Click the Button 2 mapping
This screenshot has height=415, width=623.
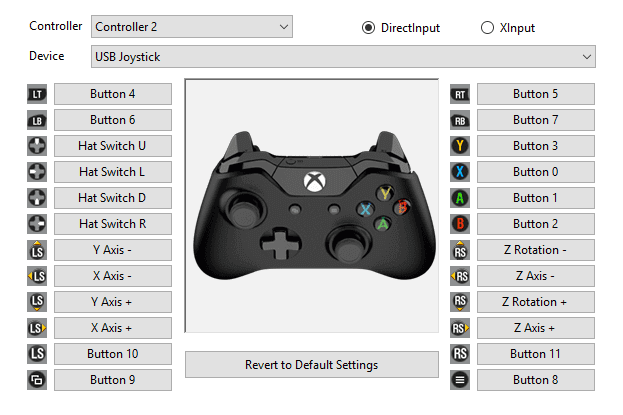[536, 224]
